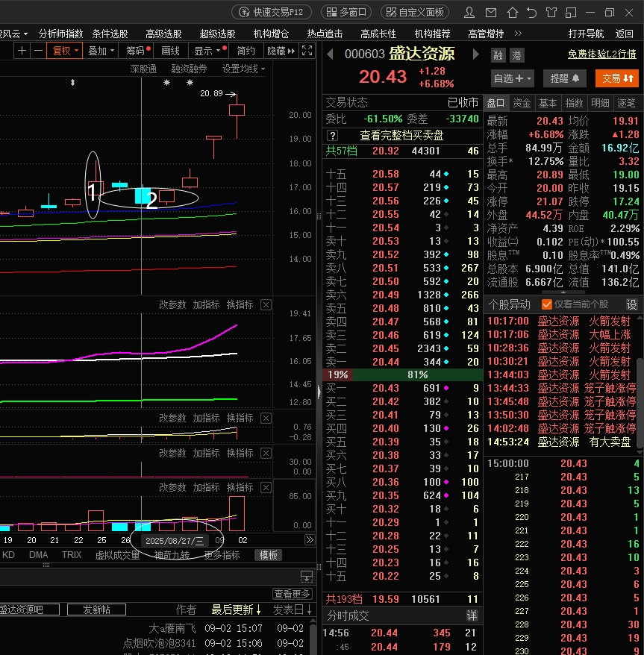Click the undo/back arrow icon in title bar
Screen dimensions: 644x655
click(x=531, y=13)
